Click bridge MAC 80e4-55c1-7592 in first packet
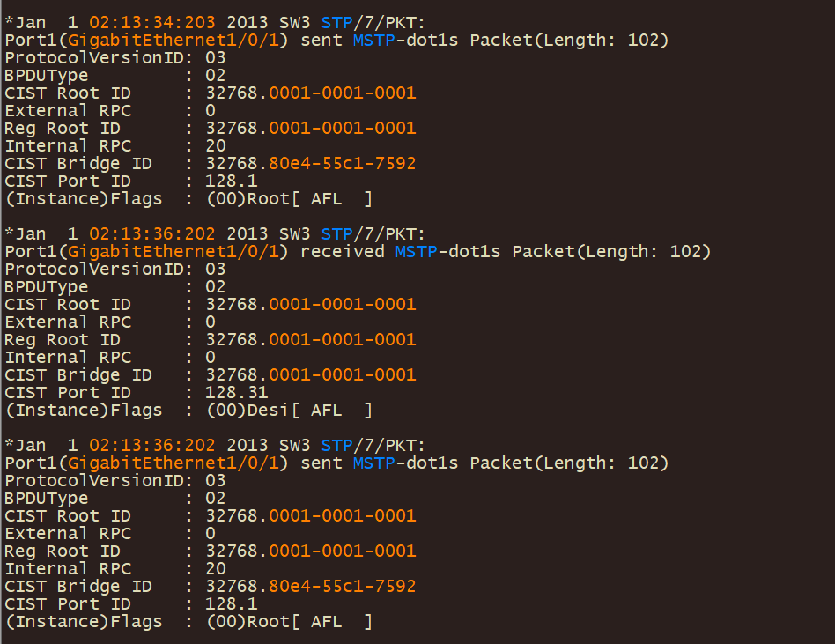 tap(342, 164)
